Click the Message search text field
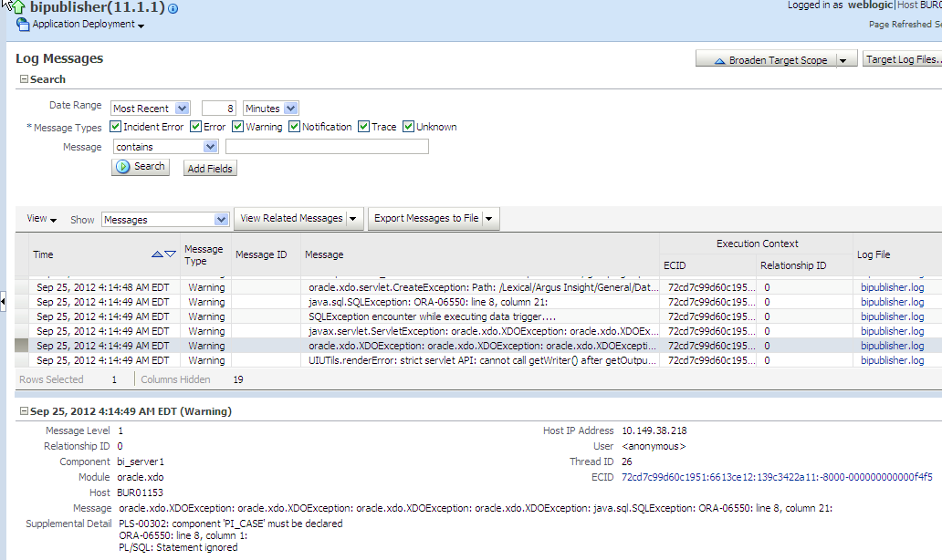Viewport: 942px width, 560px height. (x=327, y=147)
